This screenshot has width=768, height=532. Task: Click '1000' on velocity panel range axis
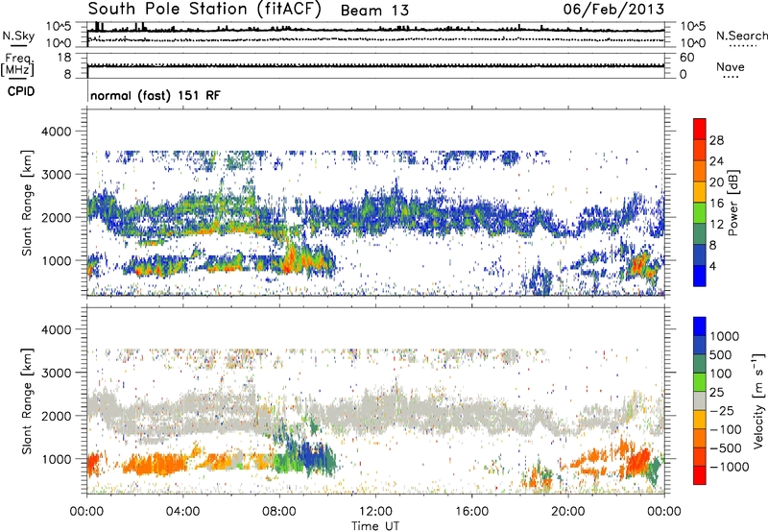click(x=57, y=459)
